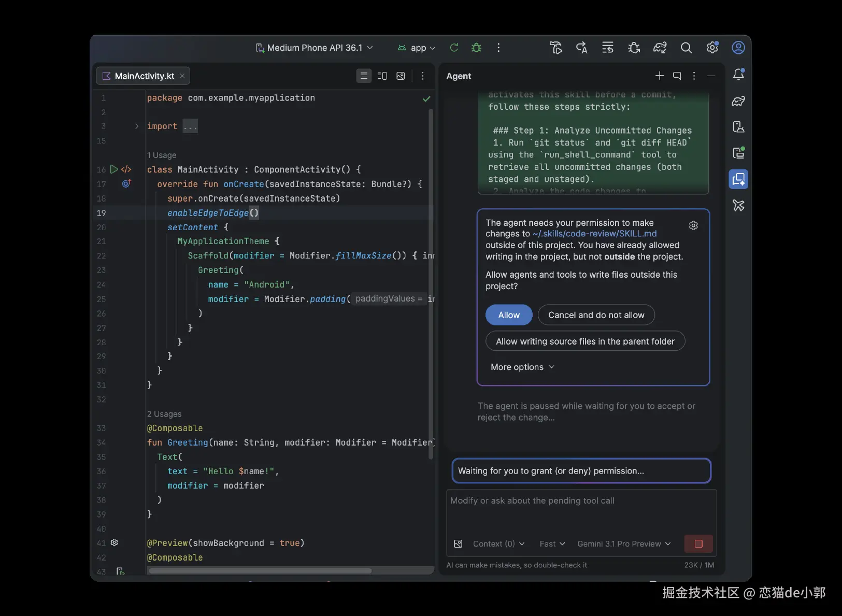842x616 pixels.
Task: Open the Gradle tool window icon
Action: click(x=738, y=101)
